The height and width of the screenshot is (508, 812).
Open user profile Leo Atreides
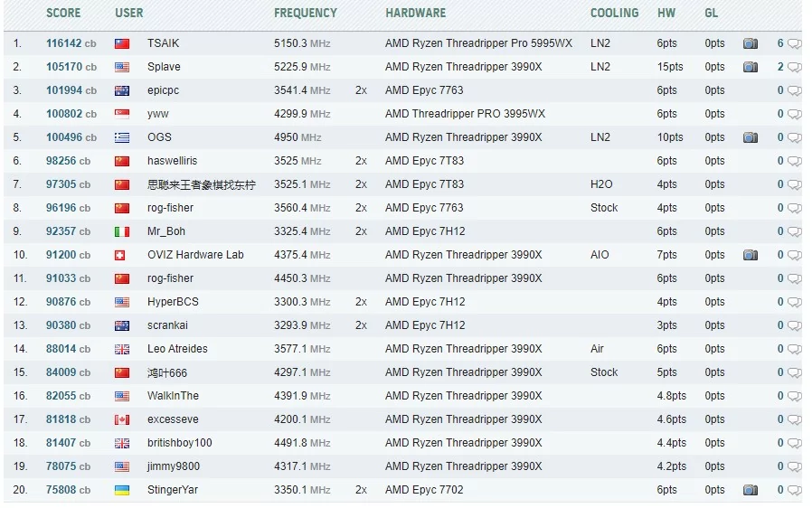[177, 349]
